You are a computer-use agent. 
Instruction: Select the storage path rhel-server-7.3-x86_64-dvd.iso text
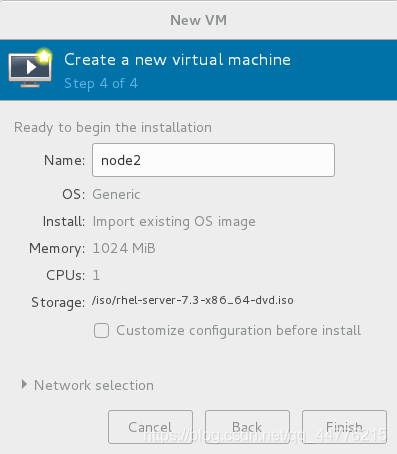(193, 300)
